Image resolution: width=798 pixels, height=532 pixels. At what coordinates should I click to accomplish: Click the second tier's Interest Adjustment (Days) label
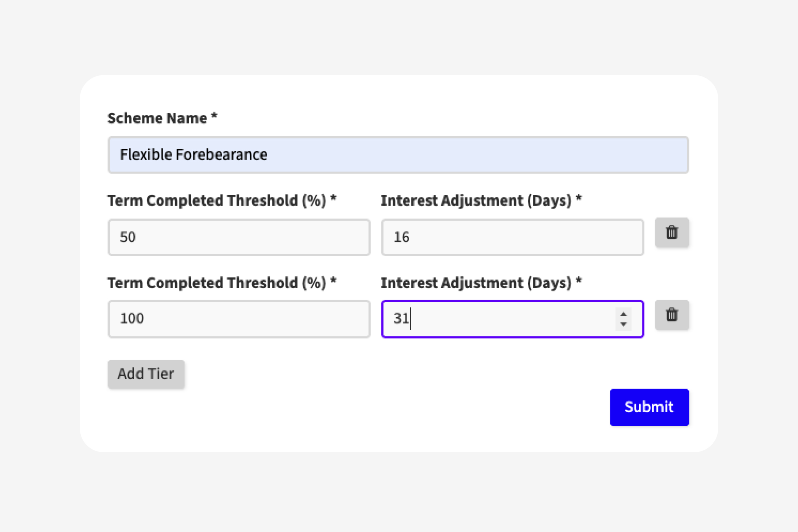tap(476, 283)
